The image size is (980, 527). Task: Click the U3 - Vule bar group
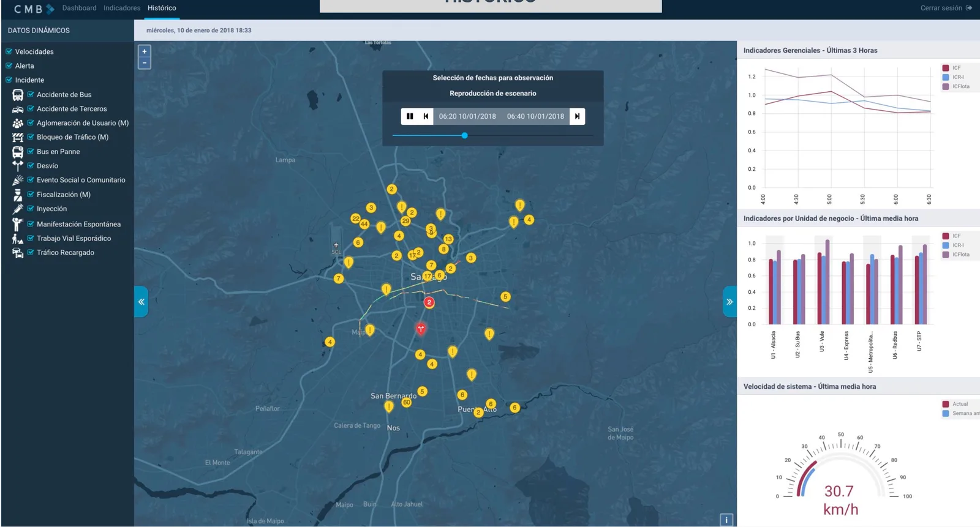[824, 282]
